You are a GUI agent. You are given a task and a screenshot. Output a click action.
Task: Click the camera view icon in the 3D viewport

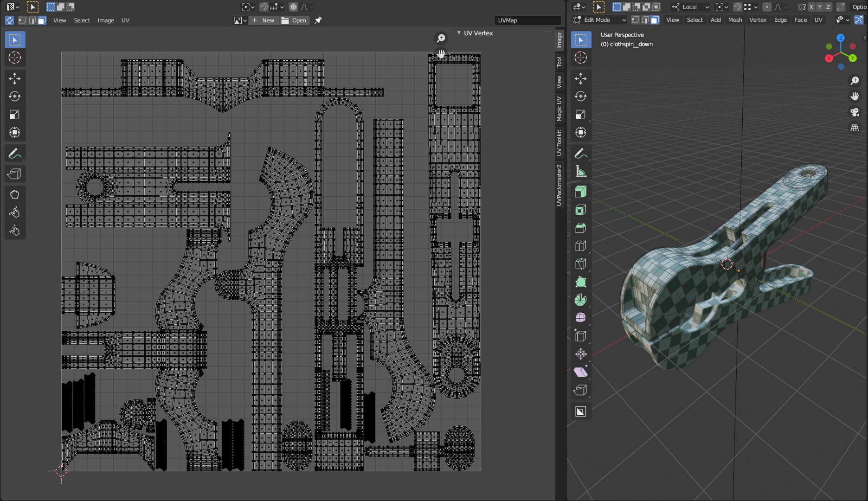tap(855, 112)
